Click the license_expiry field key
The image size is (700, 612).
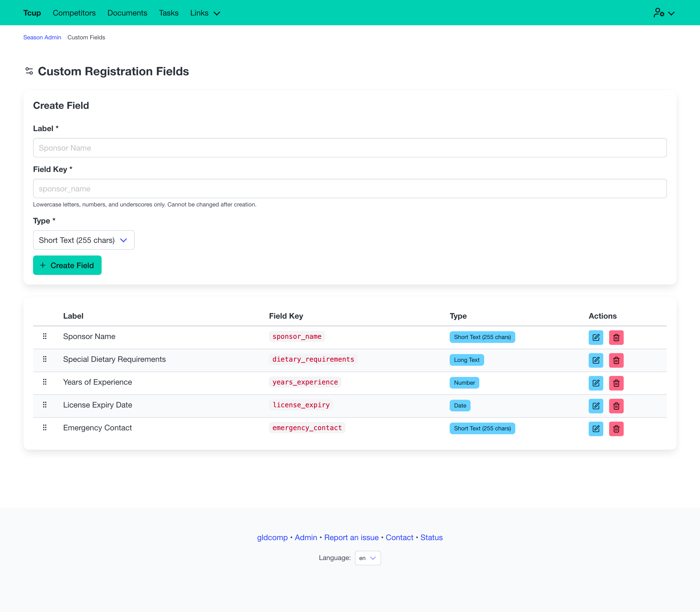click(301, 405)
